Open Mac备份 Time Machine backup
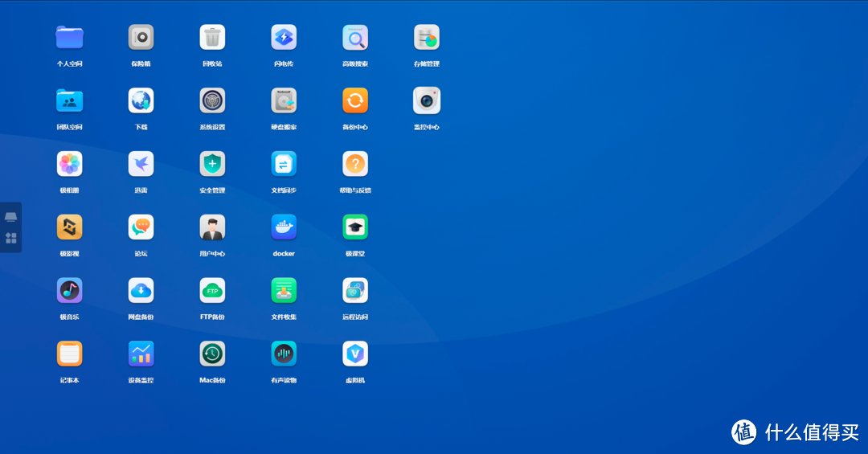Viewport: 868px width, 454px height. click(x=212, y=354)
